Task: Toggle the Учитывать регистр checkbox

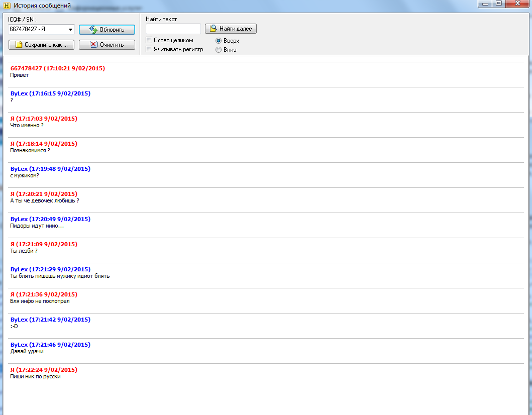Action: tap(149, 49)
